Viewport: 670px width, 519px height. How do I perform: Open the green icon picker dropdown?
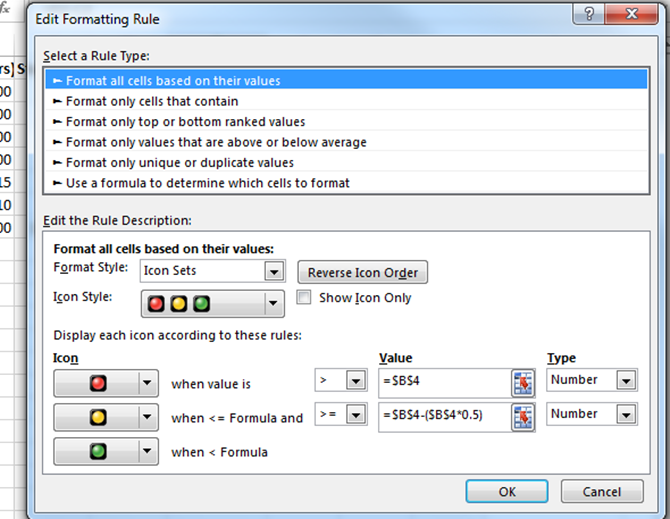pos(147,451)
